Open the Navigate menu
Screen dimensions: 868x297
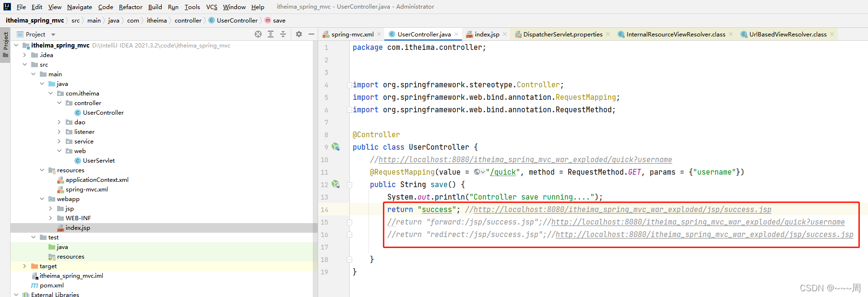pyautogui.click(x=80, y=7)
